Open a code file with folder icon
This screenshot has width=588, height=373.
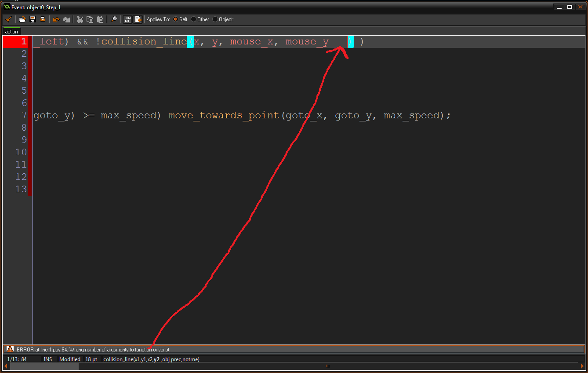tap(22, 19)
